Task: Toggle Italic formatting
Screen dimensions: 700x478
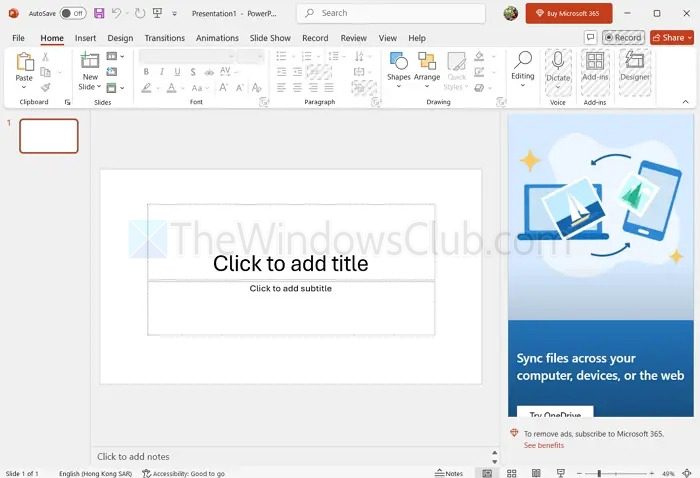Action: click(162, 72)
